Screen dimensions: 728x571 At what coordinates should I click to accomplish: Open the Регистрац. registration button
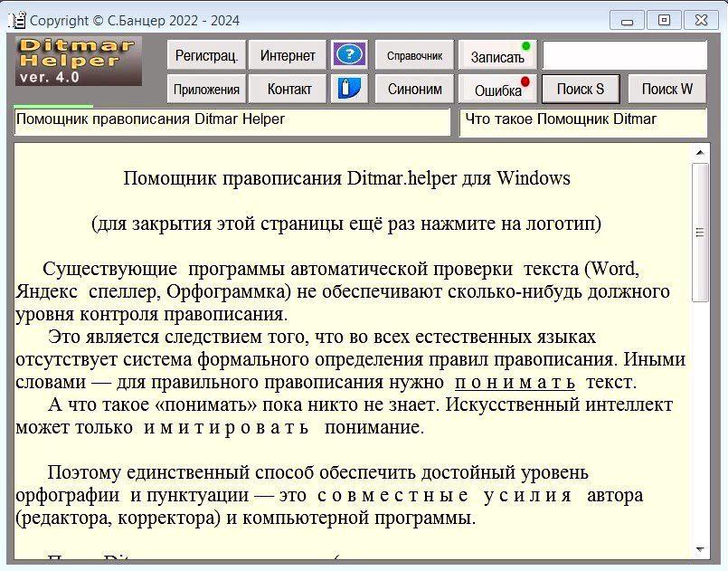tap(206, 55)
